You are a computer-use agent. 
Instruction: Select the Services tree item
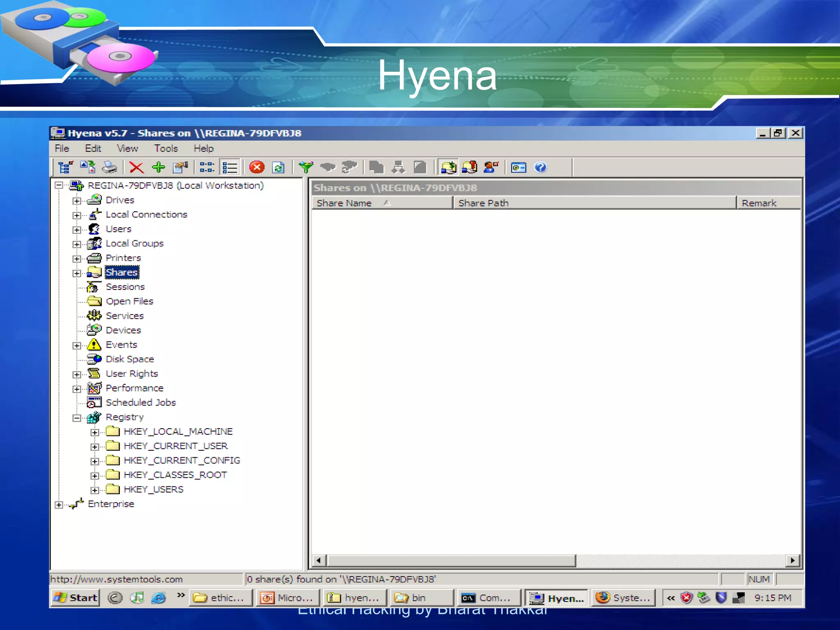click(125, 316)
